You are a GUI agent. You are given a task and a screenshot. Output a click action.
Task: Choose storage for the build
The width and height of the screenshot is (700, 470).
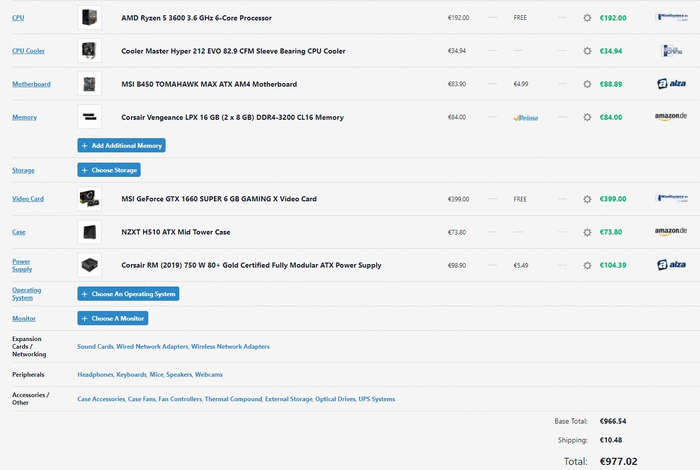(x=109, y=170)
